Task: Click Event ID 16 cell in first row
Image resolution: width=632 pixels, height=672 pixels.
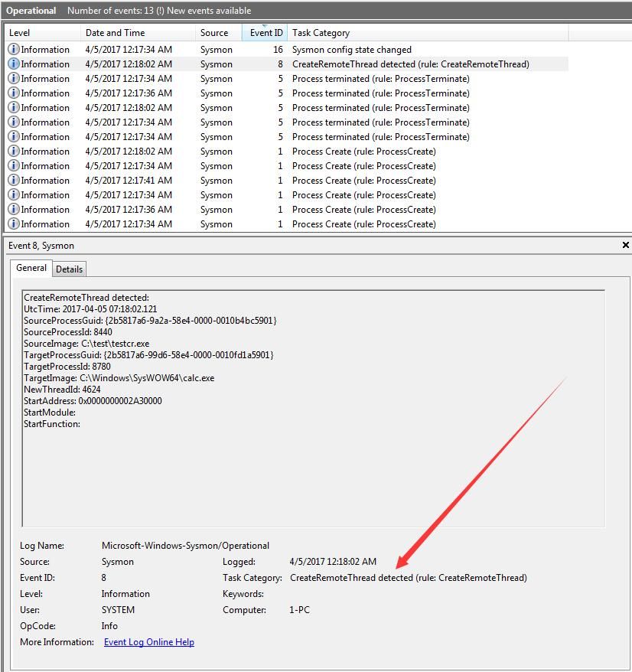Action: [x=278, y=50]
